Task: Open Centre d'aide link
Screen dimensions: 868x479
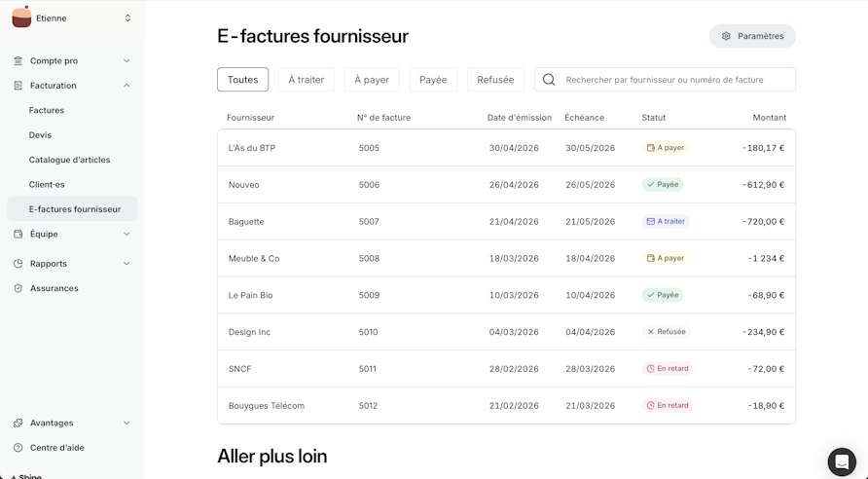Action: pos(57,448)
